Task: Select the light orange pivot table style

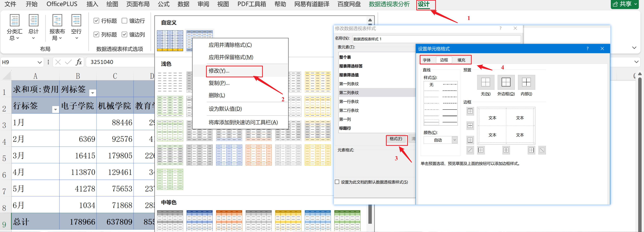Action: pyautogui.click(x=258, y=155)
